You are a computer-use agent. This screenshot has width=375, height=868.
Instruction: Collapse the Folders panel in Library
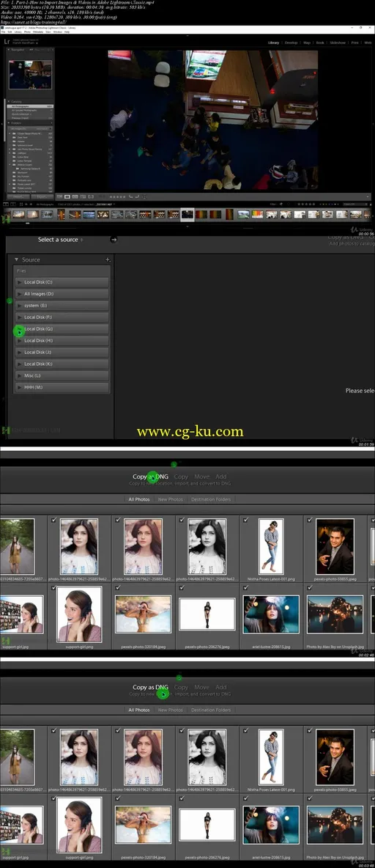coord(8,124)
